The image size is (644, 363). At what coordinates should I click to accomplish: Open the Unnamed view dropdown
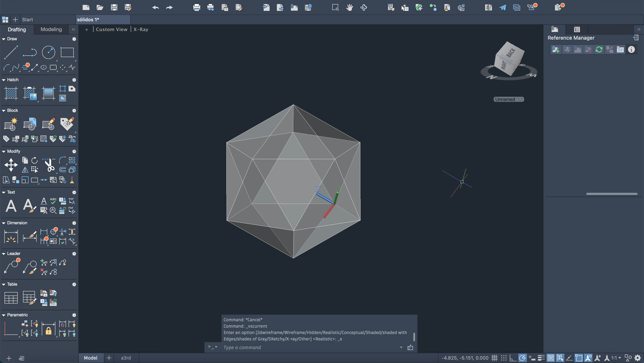(x=509, y=99)
